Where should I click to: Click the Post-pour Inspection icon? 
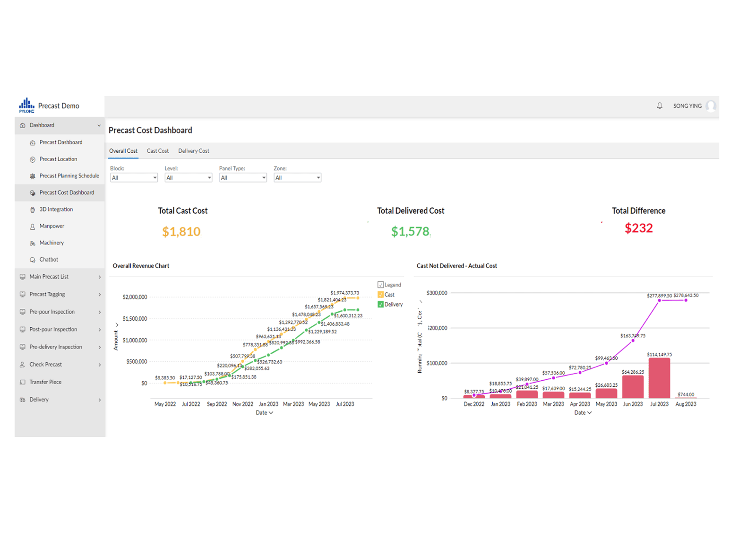[23, 330]
